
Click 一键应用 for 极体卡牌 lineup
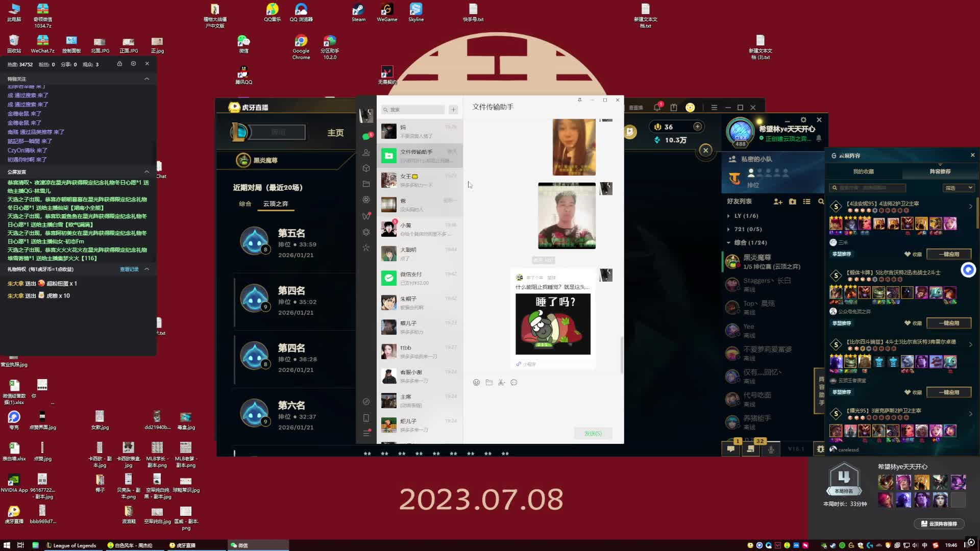tap(948, 323)
